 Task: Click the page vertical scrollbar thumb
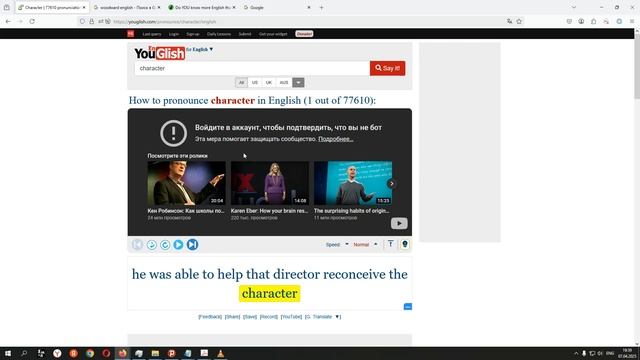637,66
